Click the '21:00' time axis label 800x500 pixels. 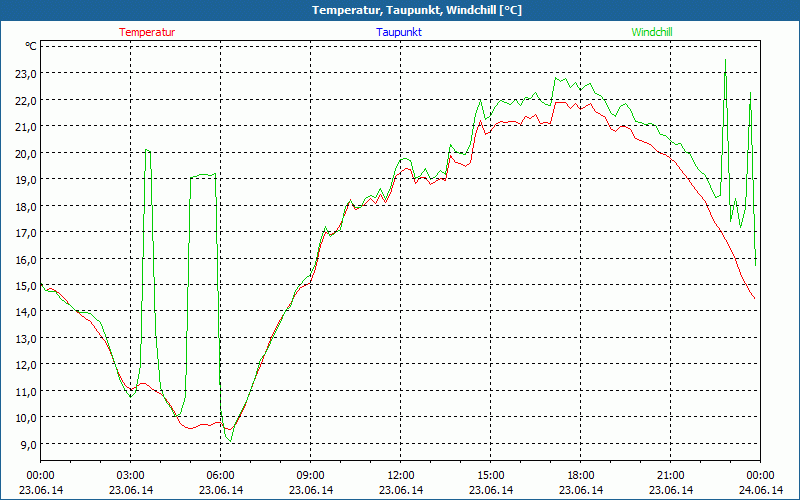(670, 476)
